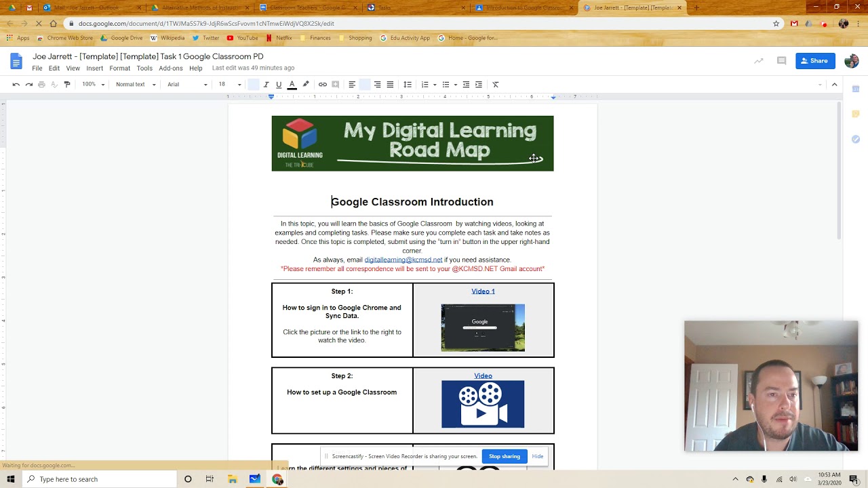Click the Undo icon in Docs toolbar
Image resolution: width=868 pixels, height=488 pixels.
(x=16, y=84)
